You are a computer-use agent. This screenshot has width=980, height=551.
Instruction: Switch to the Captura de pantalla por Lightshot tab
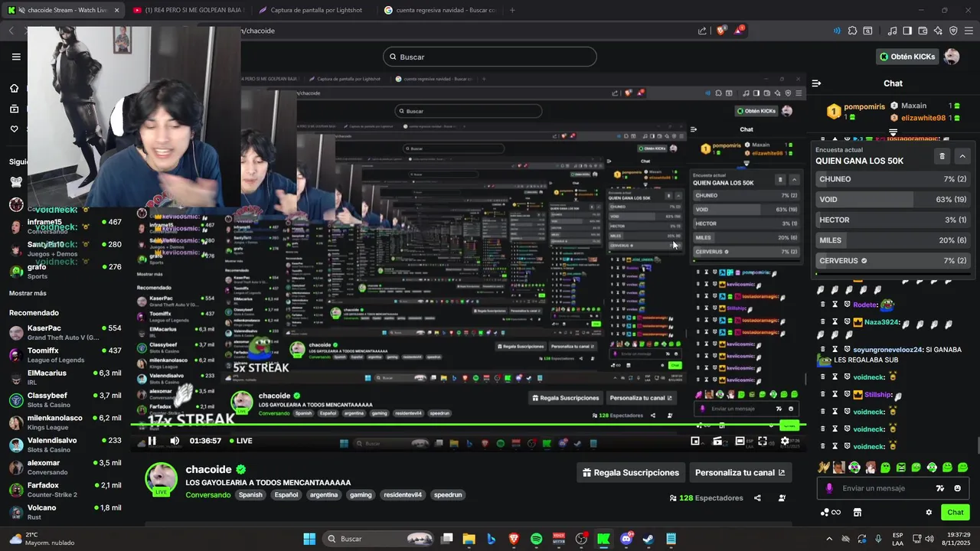tap(313, 10)
